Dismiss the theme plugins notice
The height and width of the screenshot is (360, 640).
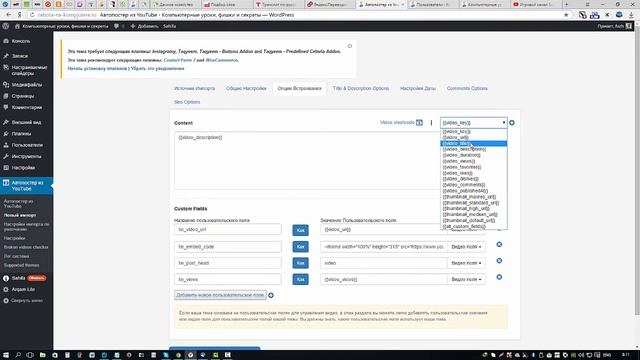pyautogui.click(x=350, y=46)
